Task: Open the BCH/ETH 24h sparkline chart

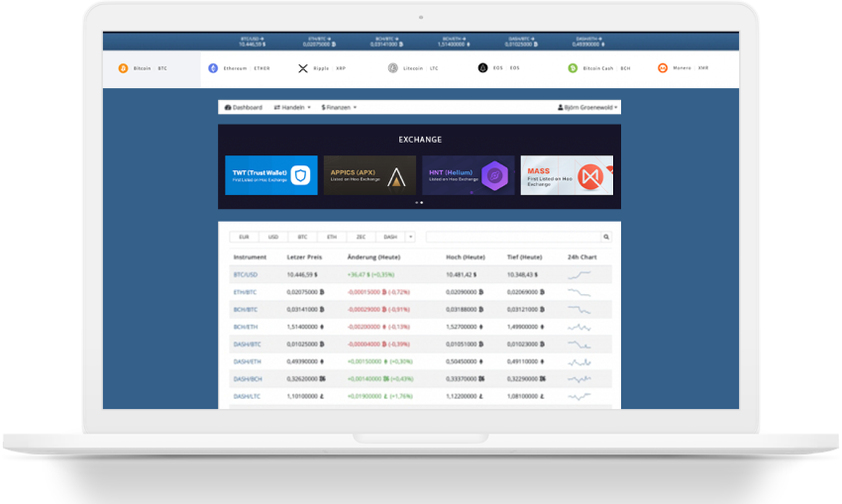Action: [579, 327]
